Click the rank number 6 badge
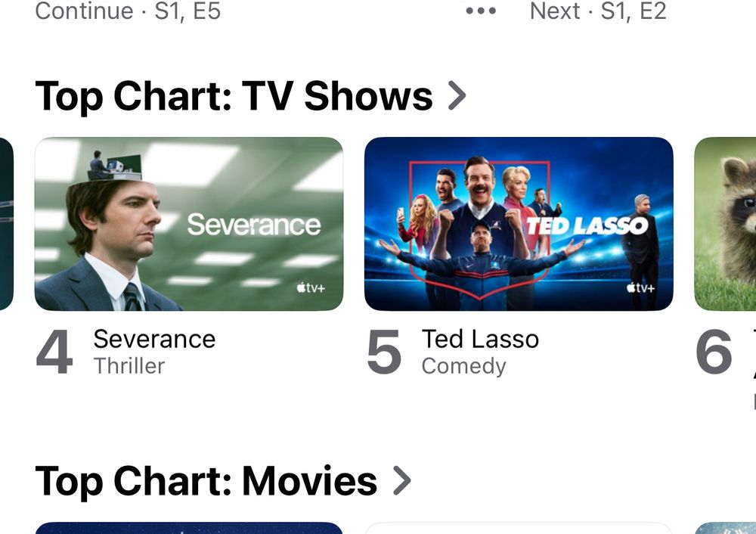756x534 pixels. point(714,352)
